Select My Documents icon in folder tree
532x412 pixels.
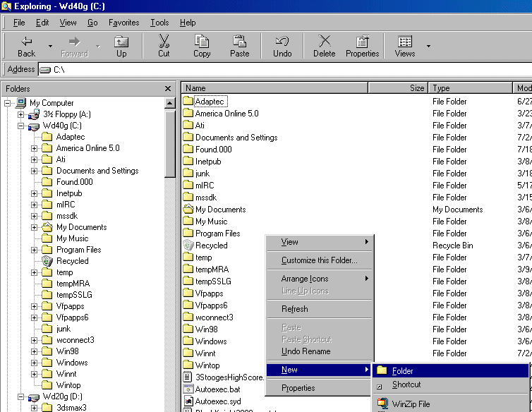coord(47,227)
